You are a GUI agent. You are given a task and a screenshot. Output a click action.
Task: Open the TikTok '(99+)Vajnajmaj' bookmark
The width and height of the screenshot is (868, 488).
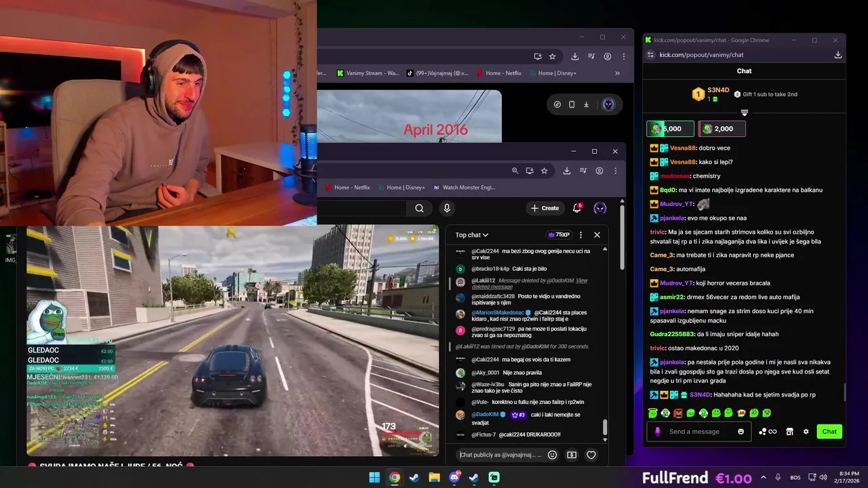(437, 73)
